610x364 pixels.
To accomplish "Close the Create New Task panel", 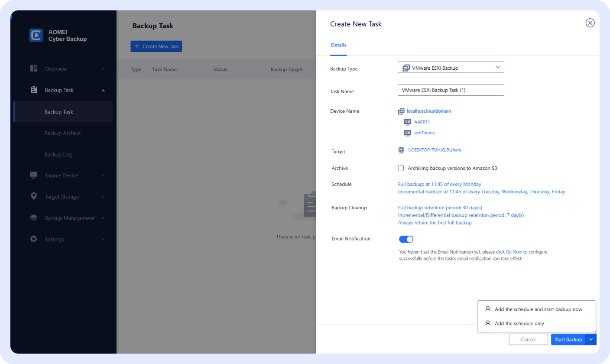I will 590,23.
